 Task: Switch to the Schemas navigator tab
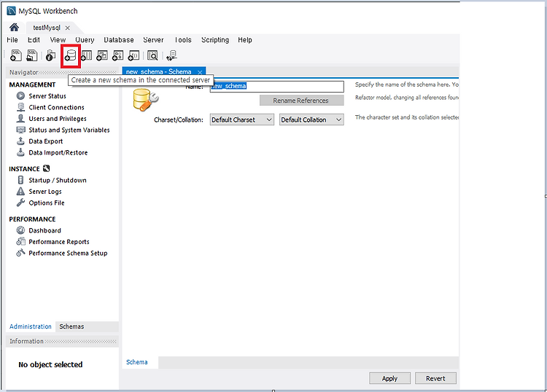tap(71, 326)
